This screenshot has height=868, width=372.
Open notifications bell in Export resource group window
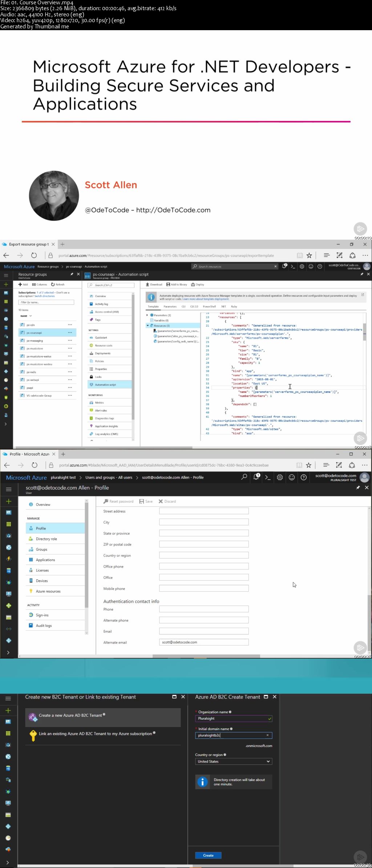pyautogui.click(x=285, y=266)
